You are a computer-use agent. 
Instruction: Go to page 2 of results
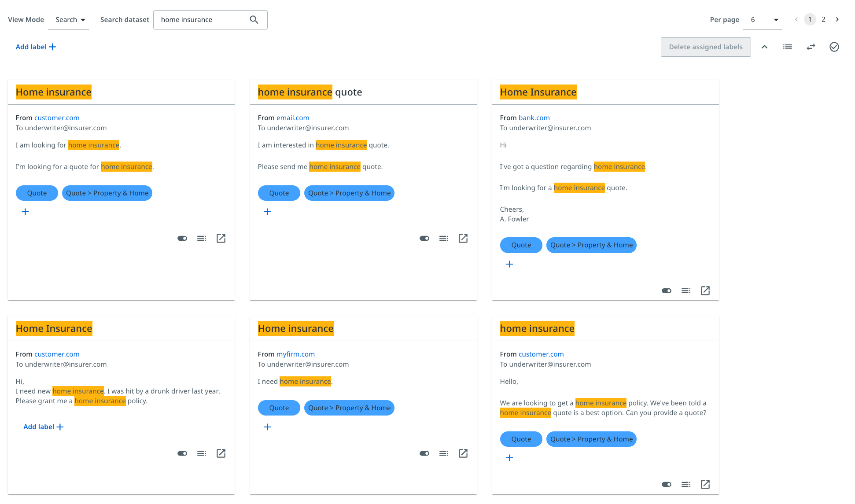click(823, 19)
